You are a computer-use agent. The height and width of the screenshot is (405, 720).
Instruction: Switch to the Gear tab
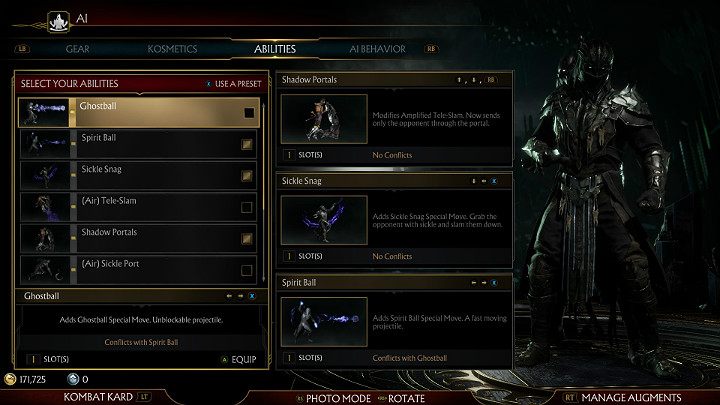(78, 49)
